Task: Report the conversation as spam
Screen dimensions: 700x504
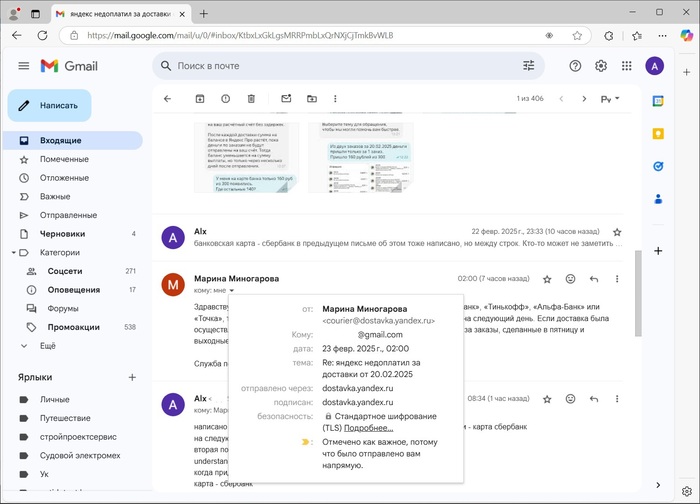Action: [x=225, y=99]
